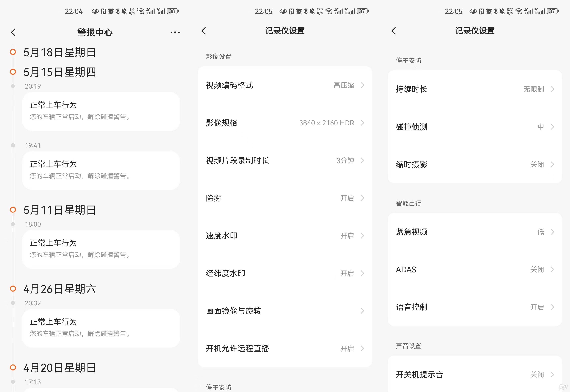Viewport: 570px width, 392px height.
Task: Tap battery indicator showing 38
Action: [173, 11]
